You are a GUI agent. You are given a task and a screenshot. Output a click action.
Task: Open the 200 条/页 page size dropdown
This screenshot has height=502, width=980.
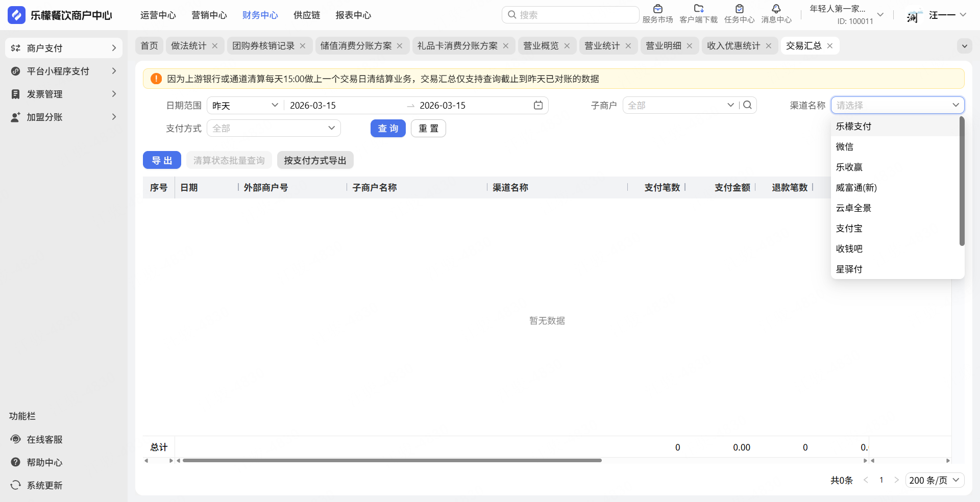pos(935,480)
